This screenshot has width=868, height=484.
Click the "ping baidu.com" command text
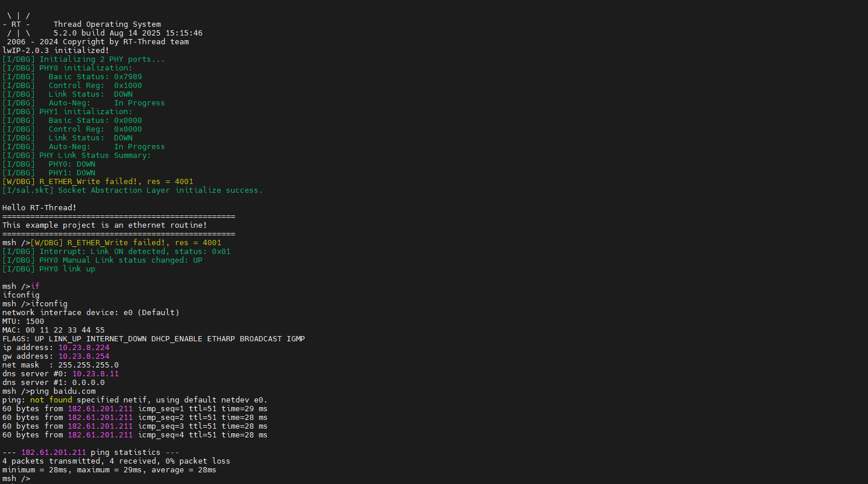point(63,391)
